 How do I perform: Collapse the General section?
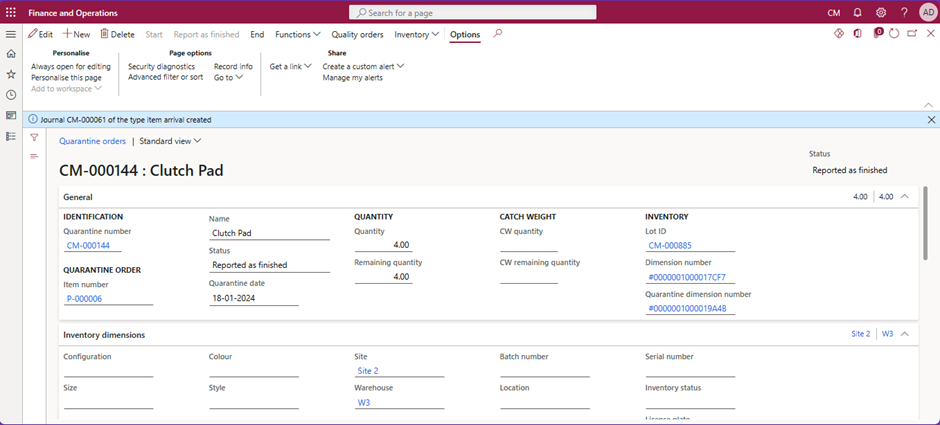point(905,197)
